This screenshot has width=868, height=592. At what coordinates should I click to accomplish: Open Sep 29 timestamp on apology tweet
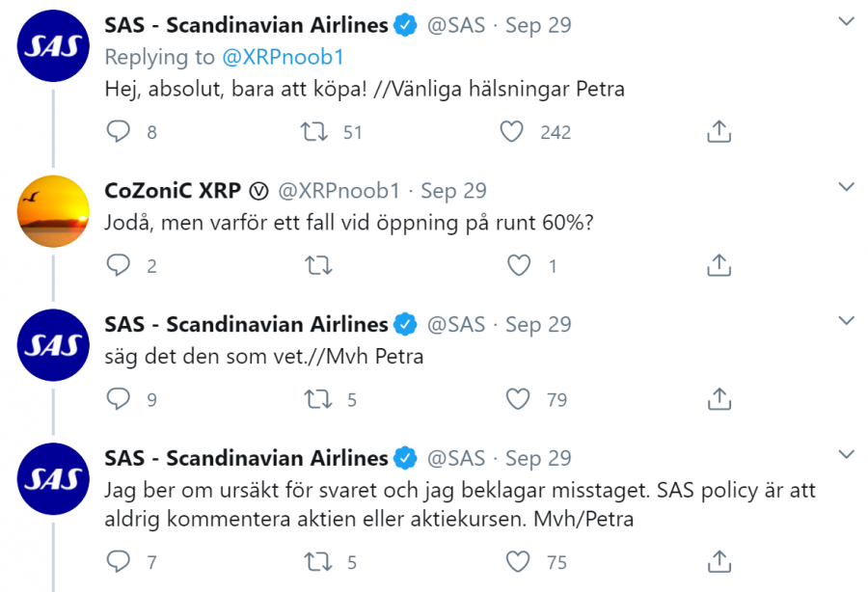coord(538,458)
